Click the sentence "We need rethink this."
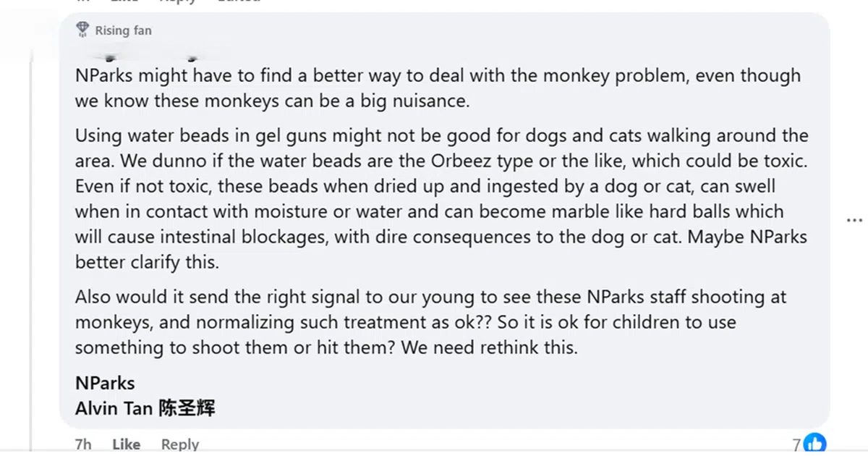868x456 pixels. [489, 347]
